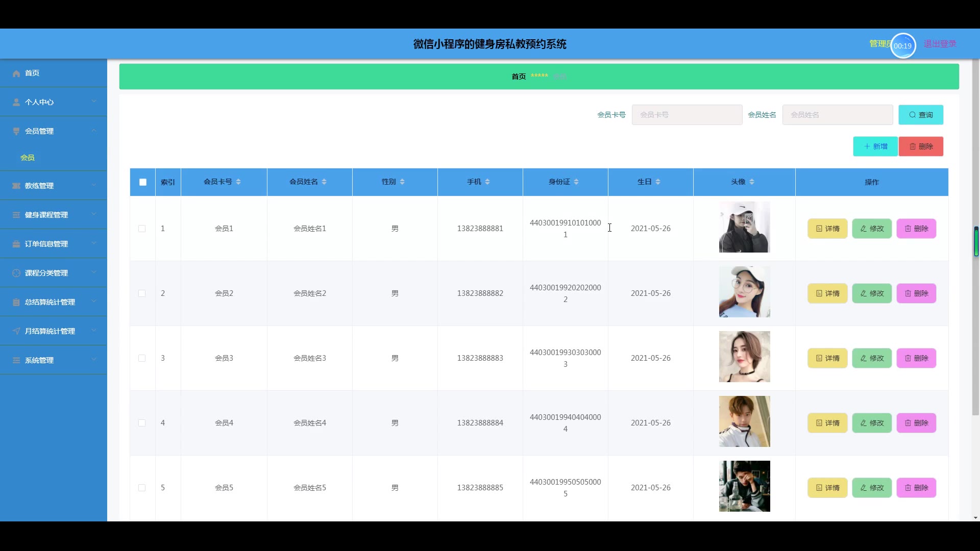Sort table by 会员卡号 column arrows
980x551 pixels.
tap(238, 182)
